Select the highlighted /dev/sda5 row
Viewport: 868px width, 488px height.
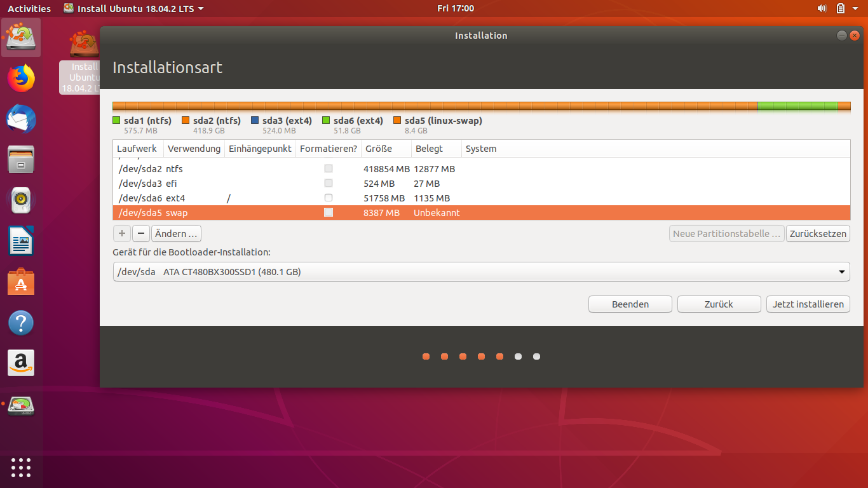coord(481,213)
